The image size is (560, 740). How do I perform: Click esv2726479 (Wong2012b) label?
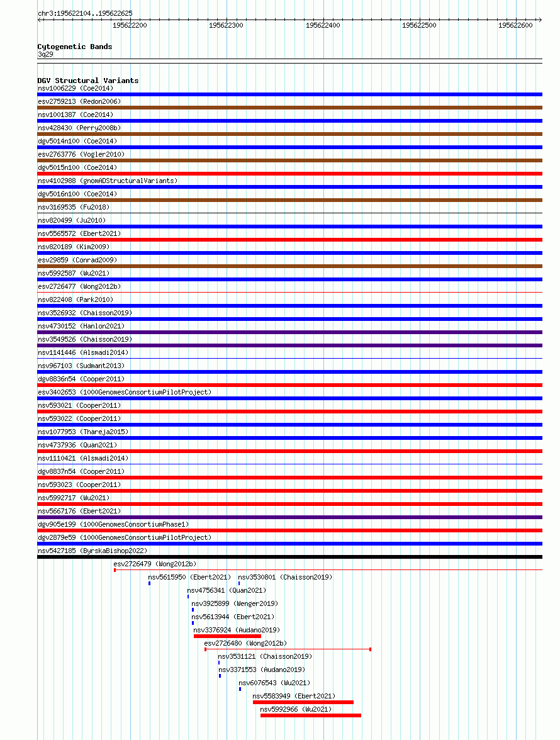(155, 564)
